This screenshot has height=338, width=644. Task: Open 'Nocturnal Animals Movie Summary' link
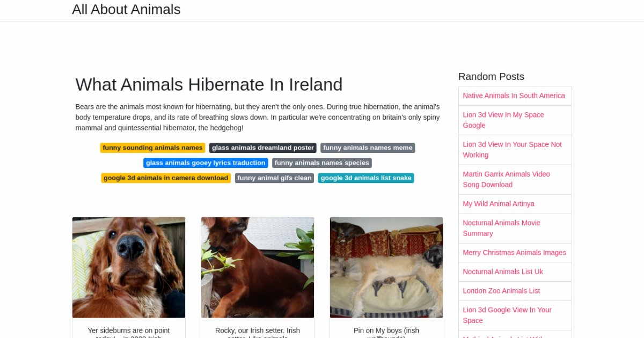click(501, 228)
